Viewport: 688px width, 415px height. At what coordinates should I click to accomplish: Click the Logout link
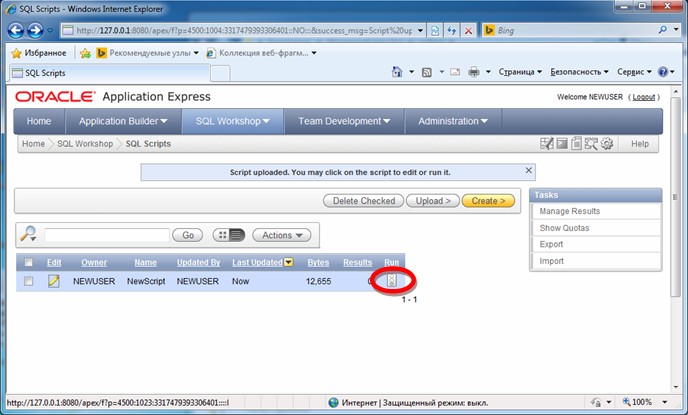(x=643, y=97)
